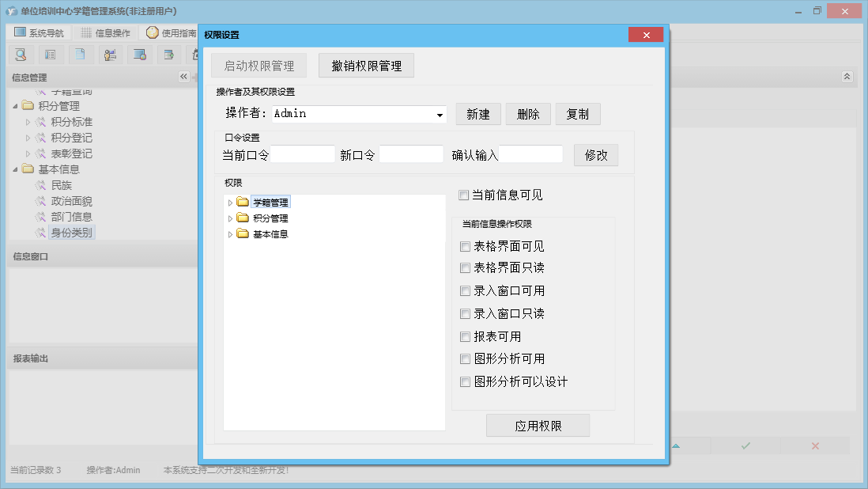This screenshot has width=868, height=489.
Task: Check 录入窗口可用 option
Action: pyautogui.click(x=465, y=290)
